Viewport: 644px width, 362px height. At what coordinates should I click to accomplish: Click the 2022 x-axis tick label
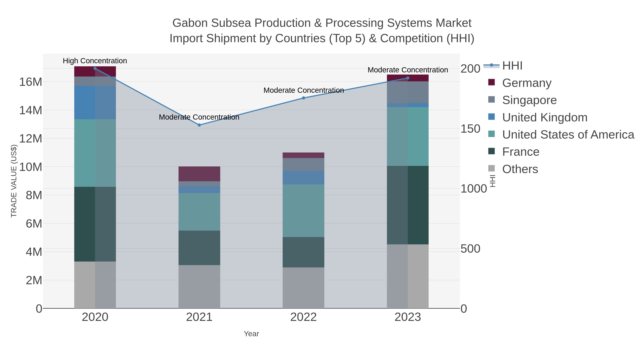click(x=304, y=317)
